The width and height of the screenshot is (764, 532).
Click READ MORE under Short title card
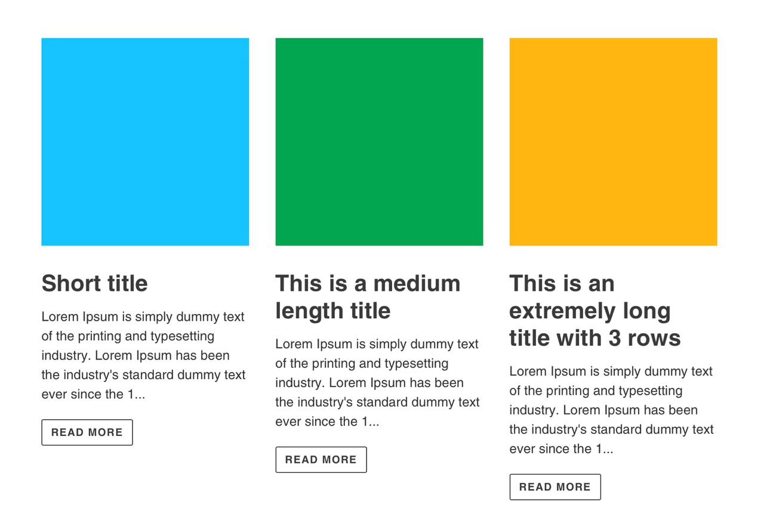coord(87,432)
